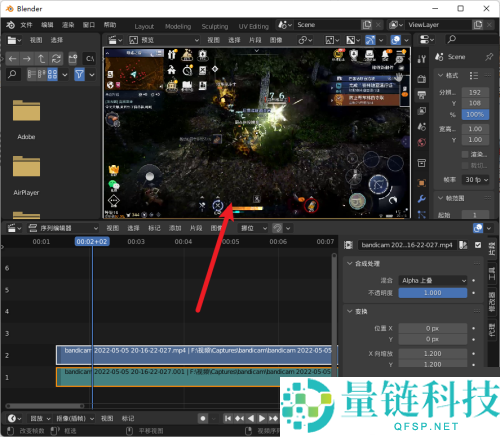Switch to the Sculpting workspace tab
This screenshot has height=437, width=500.
pos(215,26)
